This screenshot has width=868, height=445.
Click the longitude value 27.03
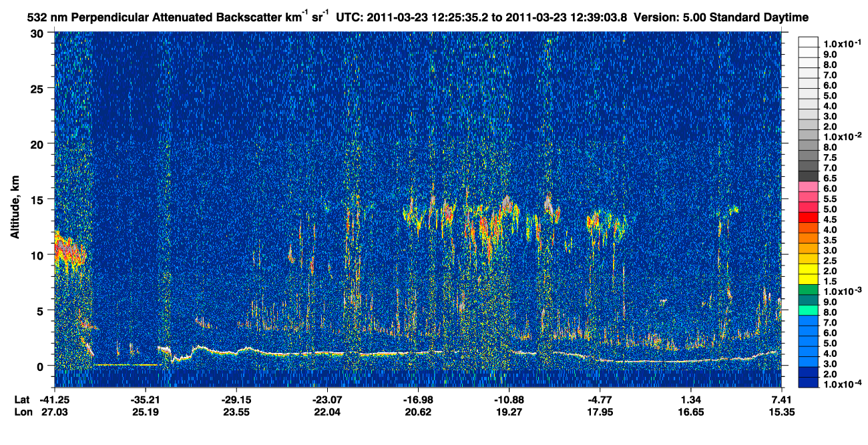coord(55,412)
